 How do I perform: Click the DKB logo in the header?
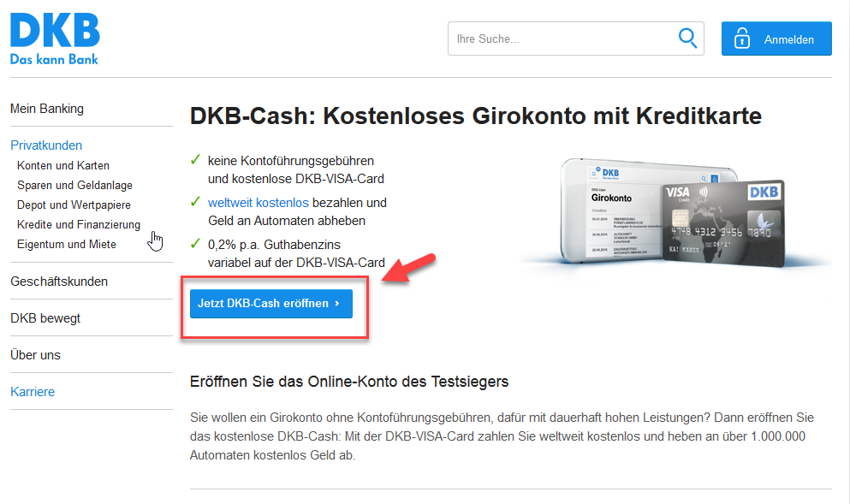coord(55,39)
